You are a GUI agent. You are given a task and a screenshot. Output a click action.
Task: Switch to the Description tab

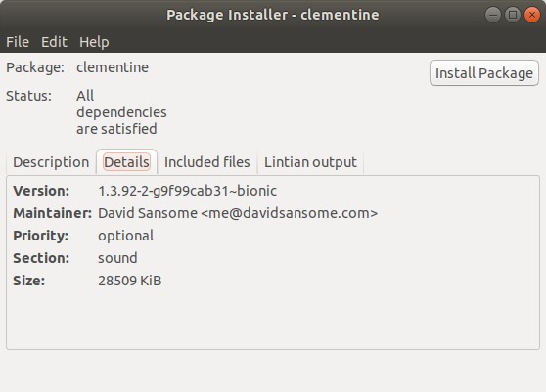click(x=51, y=162)
